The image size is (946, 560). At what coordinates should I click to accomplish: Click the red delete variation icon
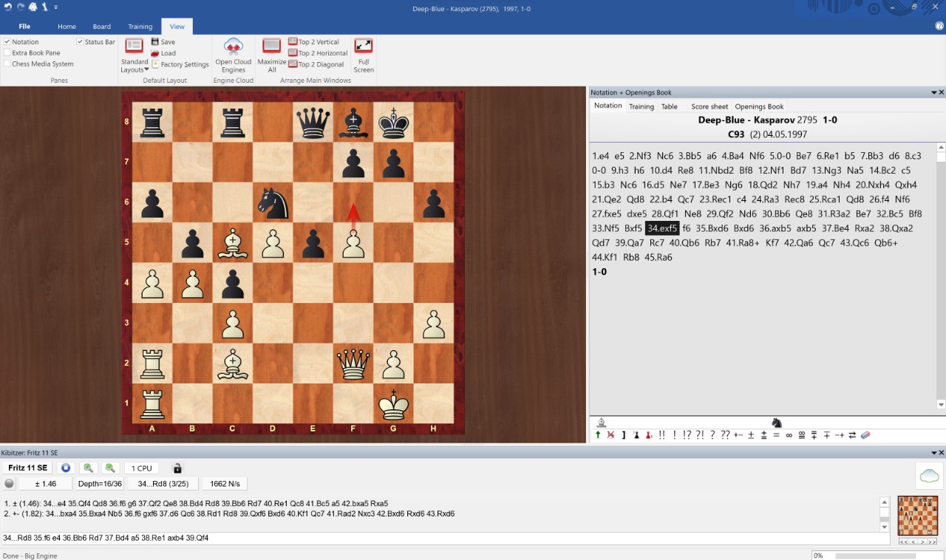tap(610, 435)
